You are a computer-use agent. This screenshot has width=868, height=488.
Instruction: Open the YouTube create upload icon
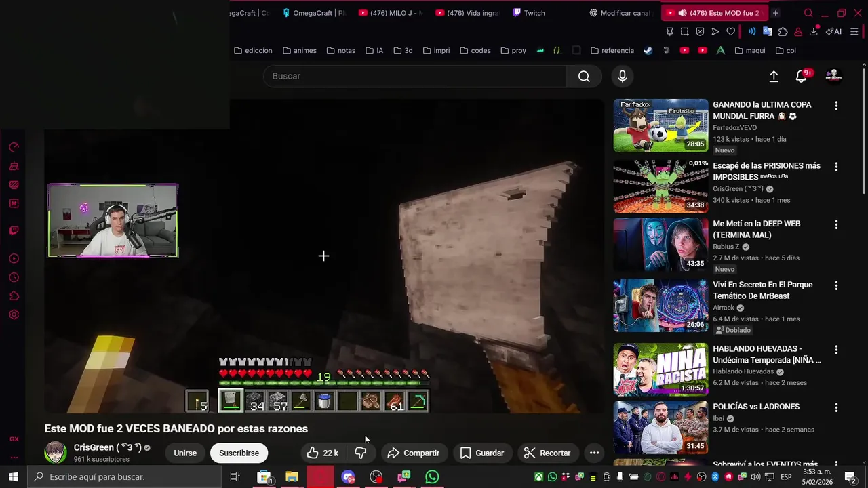point(774,77)
